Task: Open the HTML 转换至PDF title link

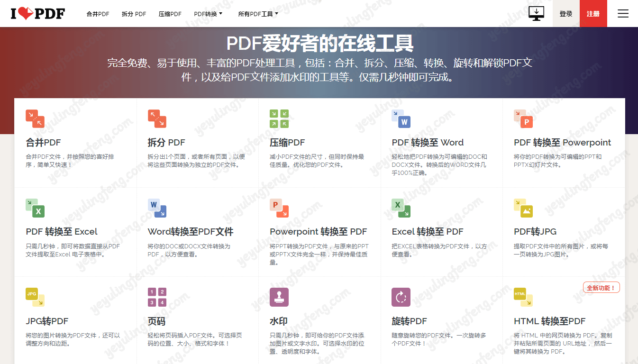Action: (550, 321)
